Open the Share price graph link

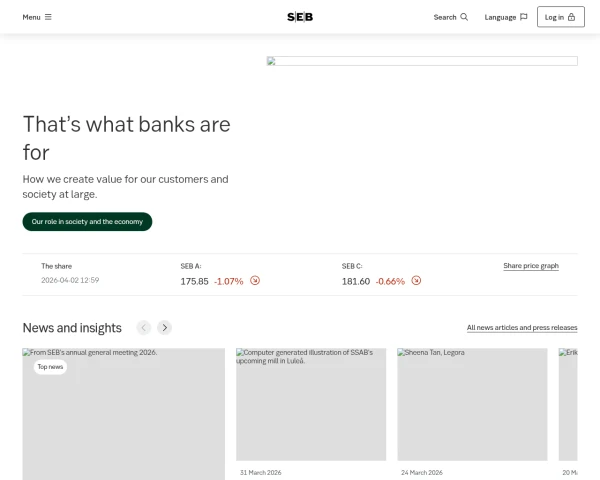(x=531, y=266)
